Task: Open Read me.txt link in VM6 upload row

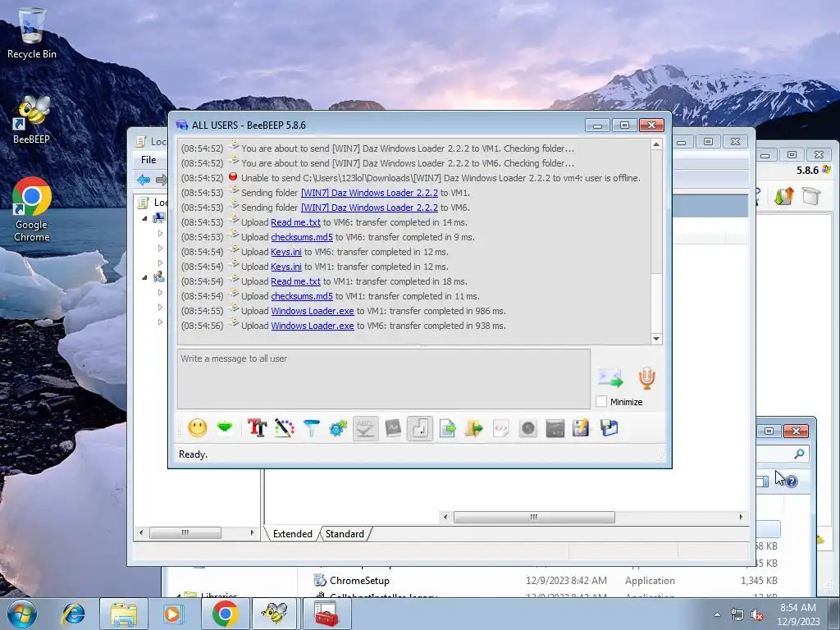Action: click(295, 222)
